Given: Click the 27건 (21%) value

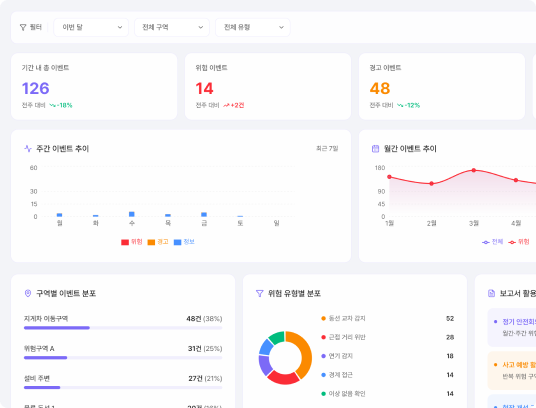Looking at the screenshot, I should click(x=205, y=379).
